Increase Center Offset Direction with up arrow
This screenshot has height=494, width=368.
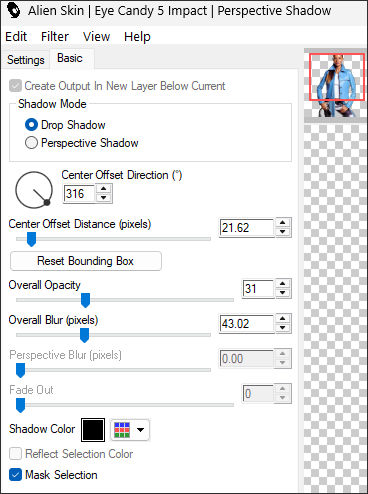point(104,189)
